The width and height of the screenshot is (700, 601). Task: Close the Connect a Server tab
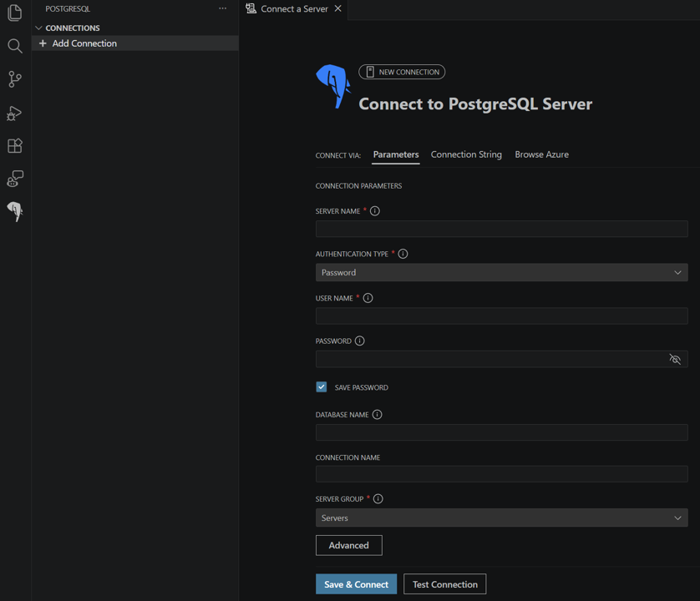[x=338, y=8]
